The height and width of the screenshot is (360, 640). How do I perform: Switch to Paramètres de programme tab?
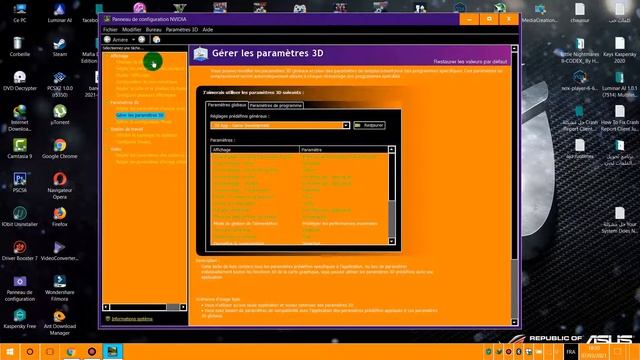[276, 105]
